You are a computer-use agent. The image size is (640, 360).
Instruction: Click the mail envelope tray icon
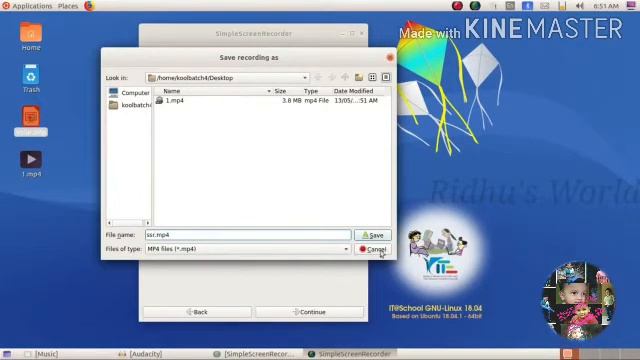click(x=544, y=6)
